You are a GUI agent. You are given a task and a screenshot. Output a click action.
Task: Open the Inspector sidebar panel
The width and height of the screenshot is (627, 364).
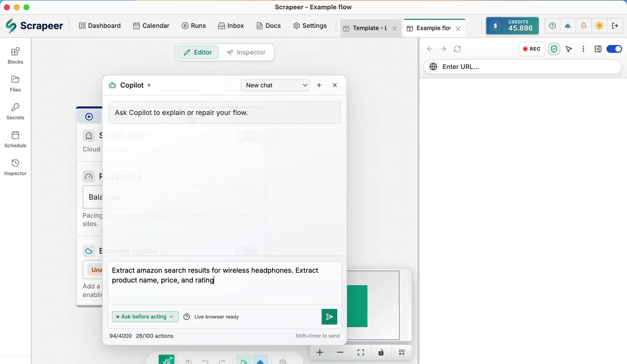[x=15, y=167]
